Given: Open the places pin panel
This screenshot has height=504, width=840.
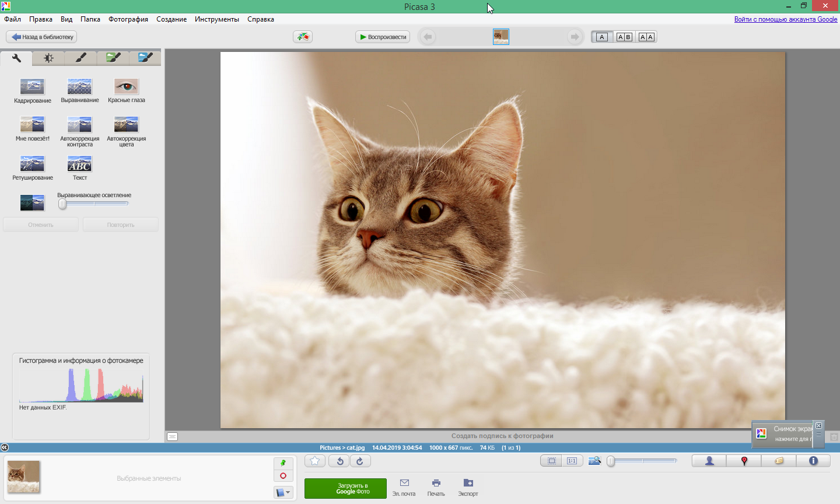Looking at the screenshot, I should click(744, 461).
